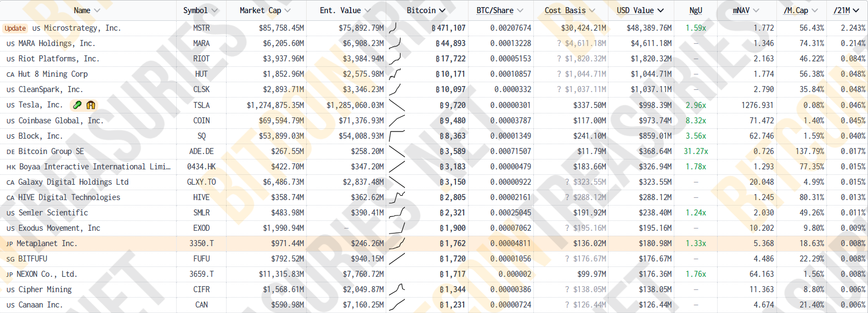Image resolution: width=868 pixels, height=313 pixels.
Task: Open the sparkline chart in Riot Platforms row
Action: click(396, 59)
